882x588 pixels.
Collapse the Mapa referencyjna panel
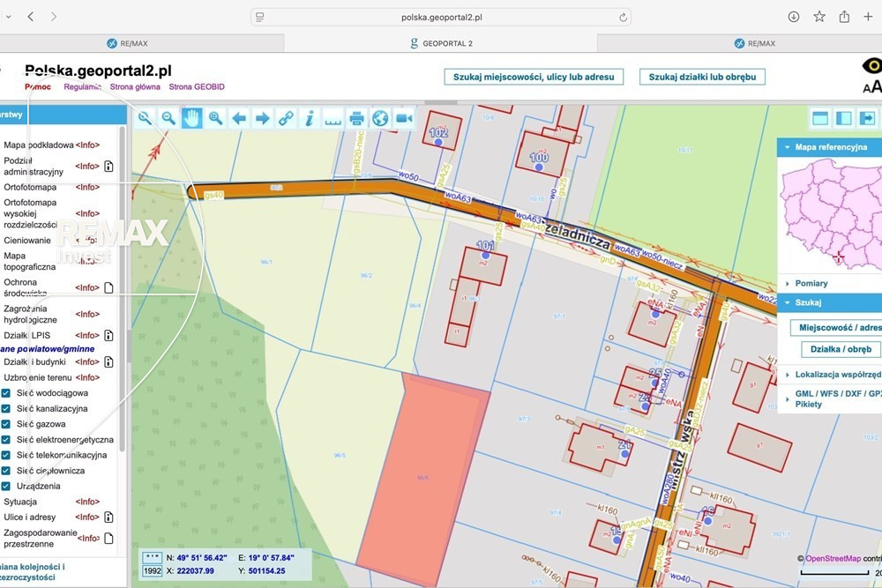(x=830, y=147)
